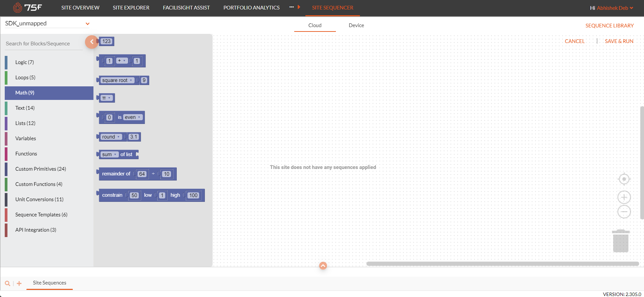The width and height of the screenshot is (644, 297).
Task: Open the pi constant dropdown arrow
Action: [109, 98]
